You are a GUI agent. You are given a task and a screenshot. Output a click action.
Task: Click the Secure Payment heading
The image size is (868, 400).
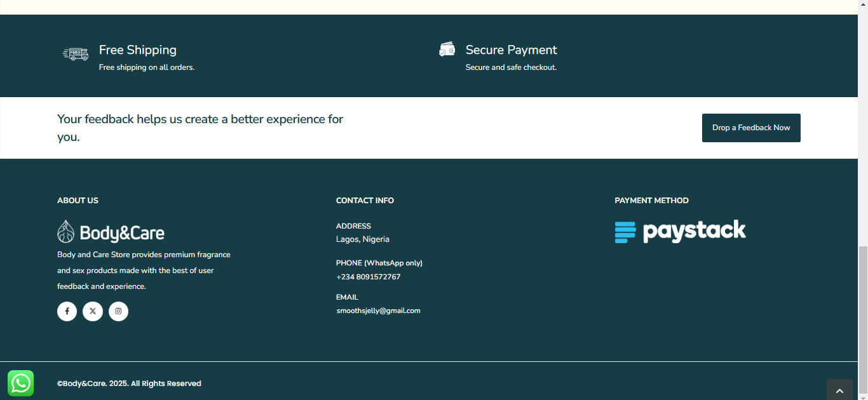coord(511,50)
